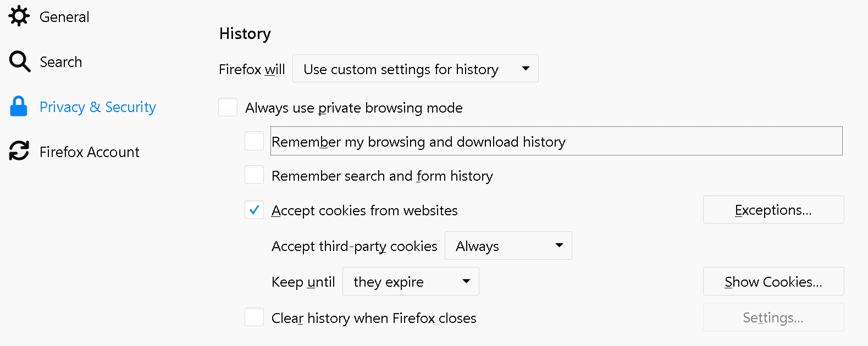Click the Firefox Account sync icon
The image size is (868, 346).
click(19, 151)
